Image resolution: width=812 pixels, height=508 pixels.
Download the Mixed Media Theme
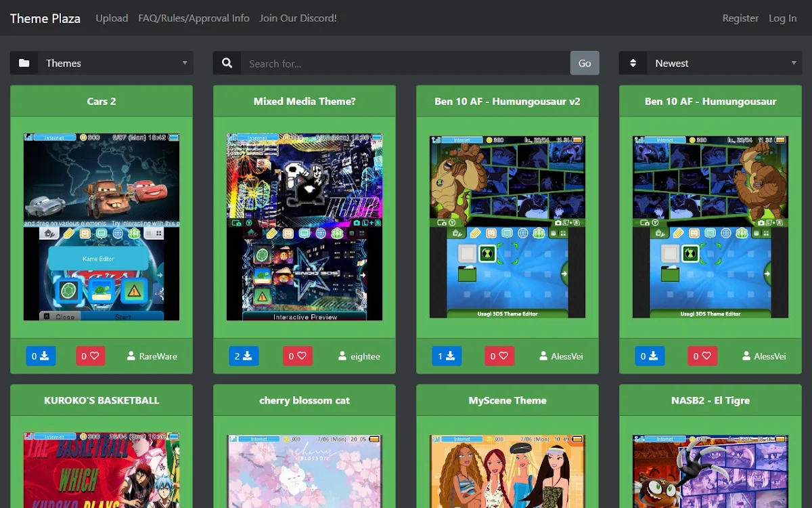244,356
